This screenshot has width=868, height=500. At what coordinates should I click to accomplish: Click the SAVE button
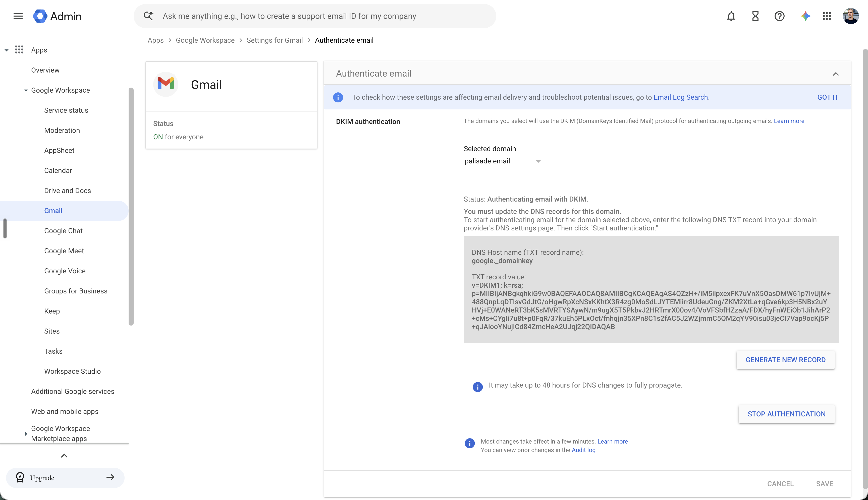824,484
